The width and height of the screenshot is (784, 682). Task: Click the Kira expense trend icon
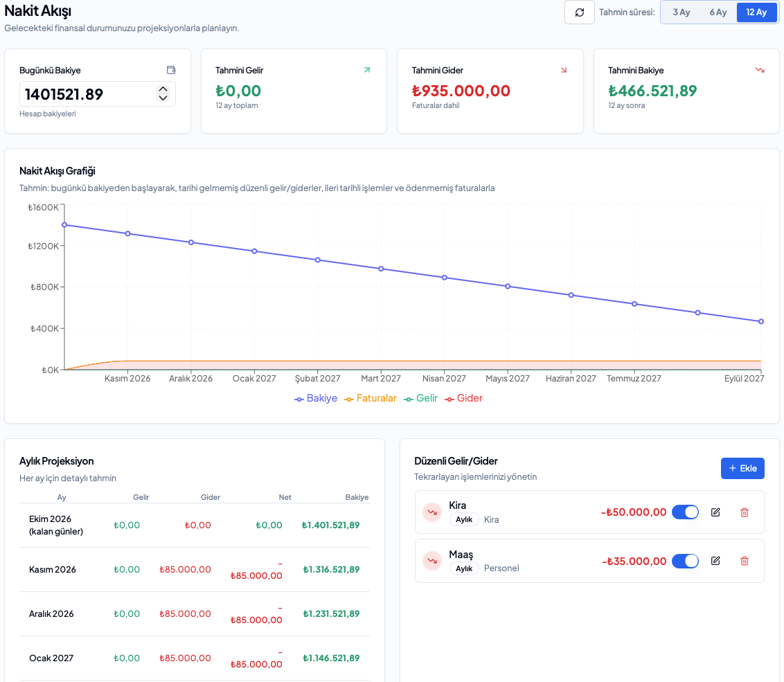[x=432, y=512]
